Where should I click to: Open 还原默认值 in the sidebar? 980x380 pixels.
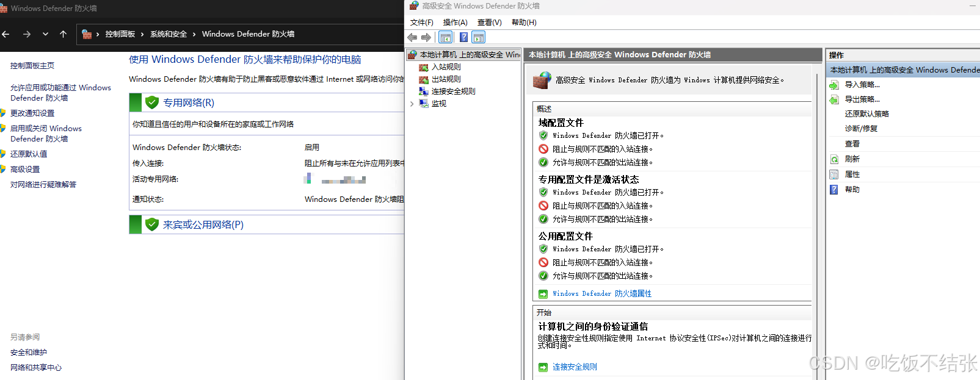point(29,154)
